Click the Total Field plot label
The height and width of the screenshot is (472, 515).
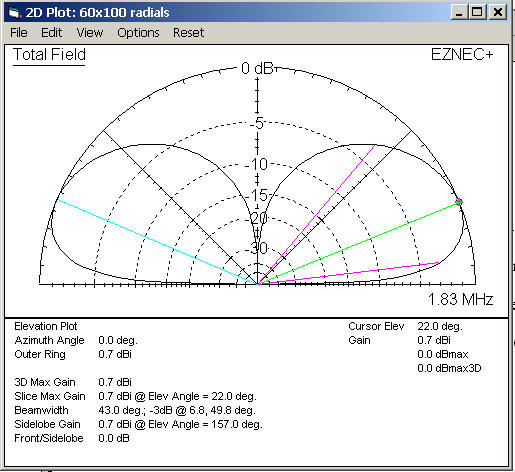(x=49, y=54)
